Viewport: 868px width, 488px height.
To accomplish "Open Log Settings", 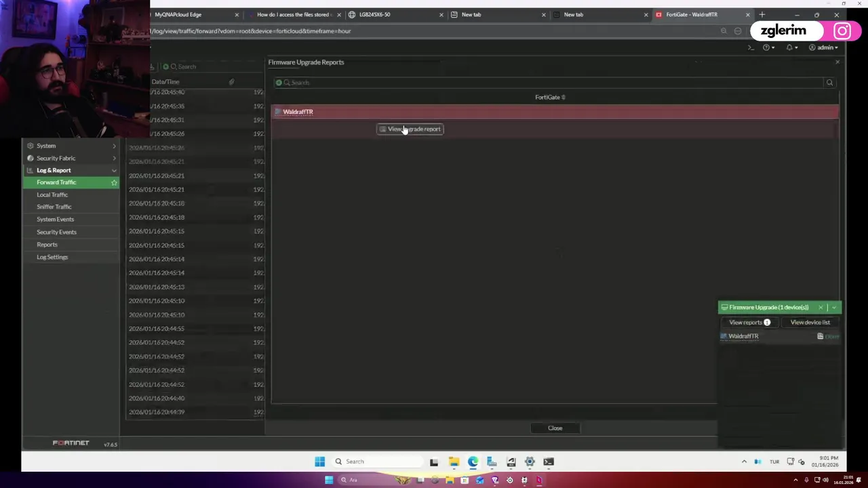I will (52, 257).
